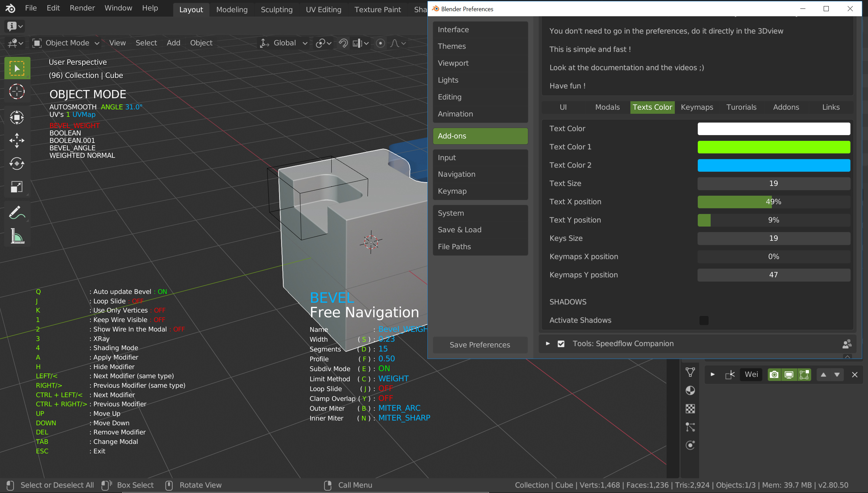
Task: Select the Rotate tool
Action: click(x=17, y=164)
